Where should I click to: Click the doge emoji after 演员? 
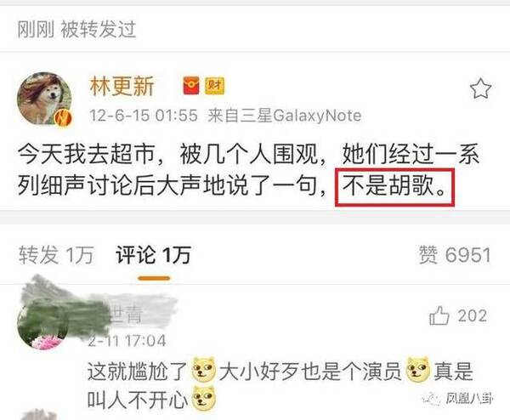click(418, 370)
